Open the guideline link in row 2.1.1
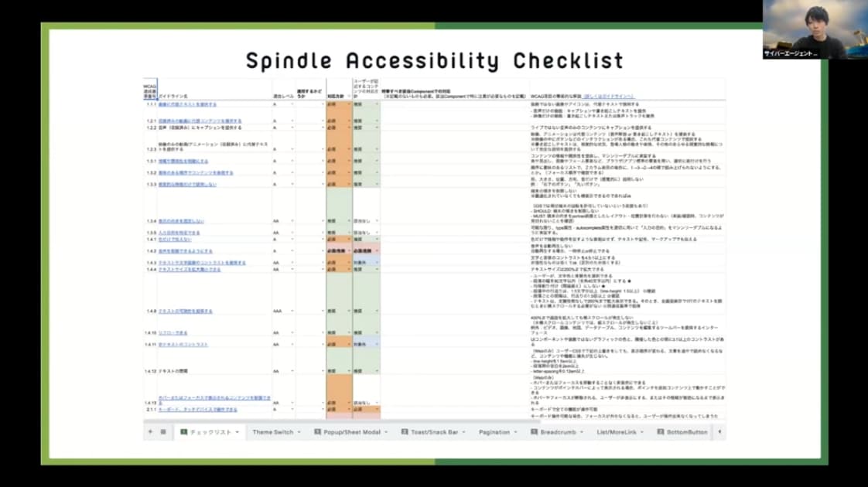 click(x=197, y=410)
